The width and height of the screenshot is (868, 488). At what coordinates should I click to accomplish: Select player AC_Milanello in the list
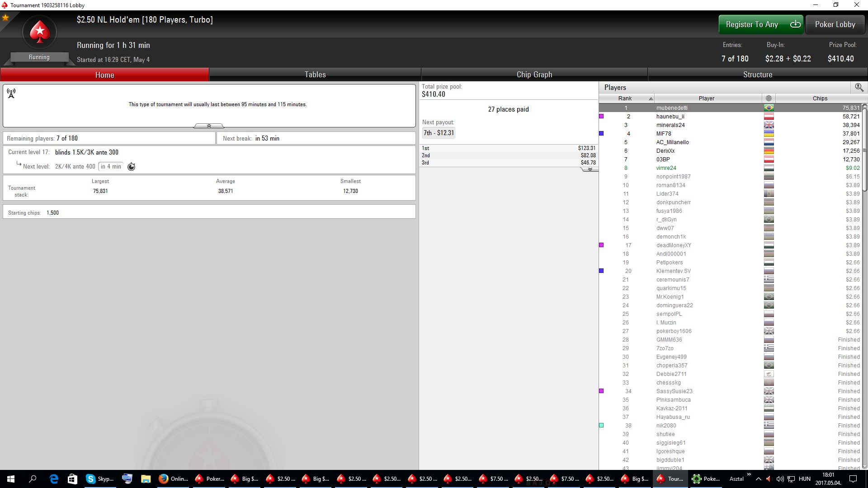[x=730, y=142]
